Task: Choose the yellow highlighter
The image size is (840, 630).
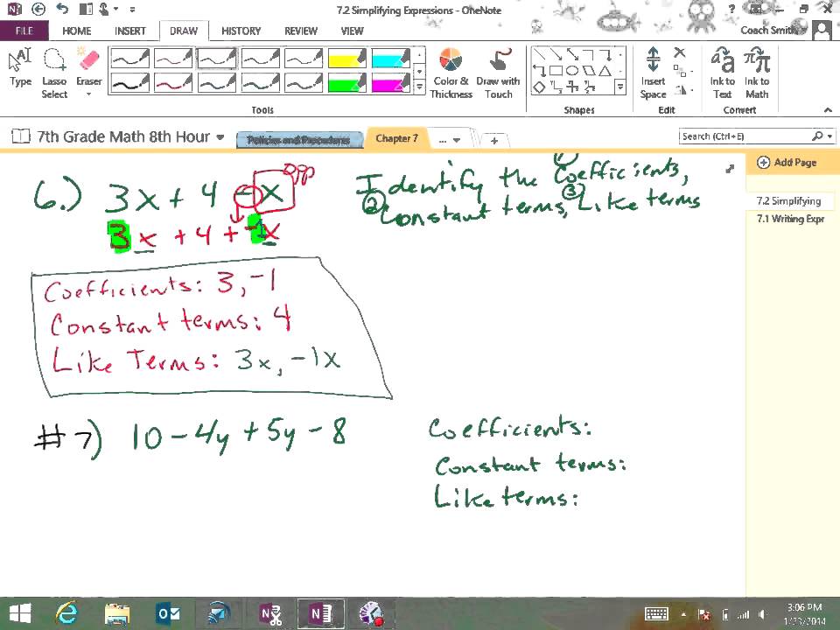Action: pos(347,58)
